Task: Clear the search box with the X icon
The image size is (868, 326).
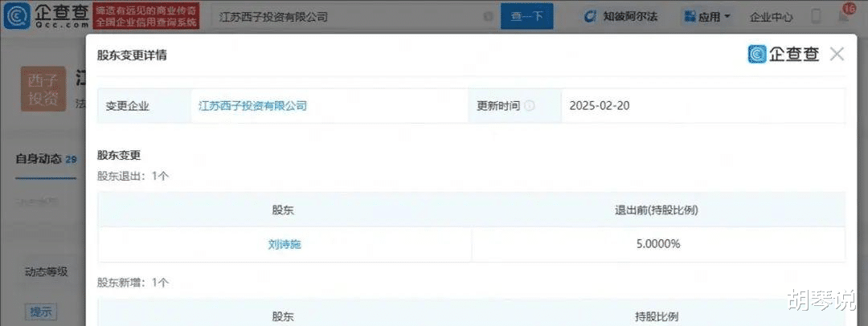Action: (x=488, y=17)
